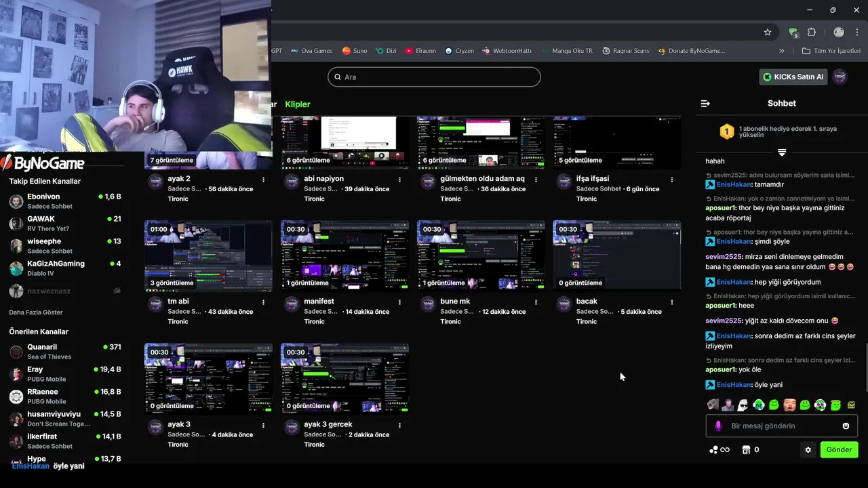Open the emoji picker smiley icon
The image size is (868, 488).
(846, 426)
